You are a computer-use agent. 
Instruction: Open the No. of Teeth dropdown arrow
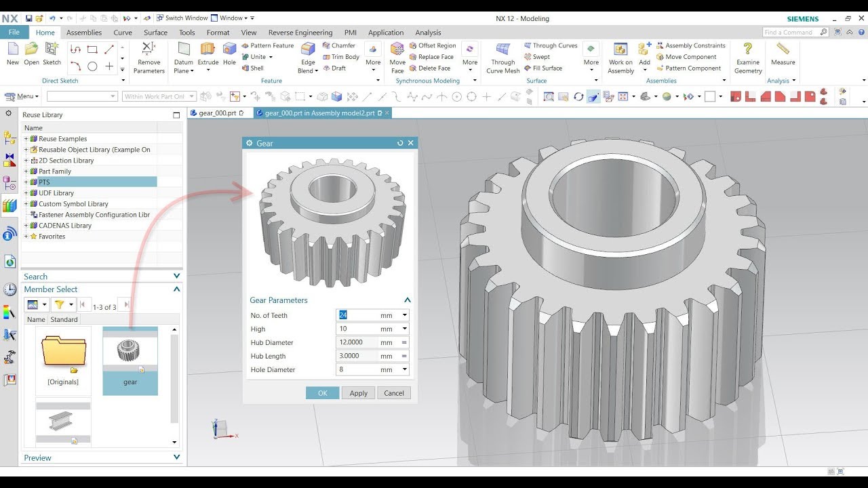[405, 315]
